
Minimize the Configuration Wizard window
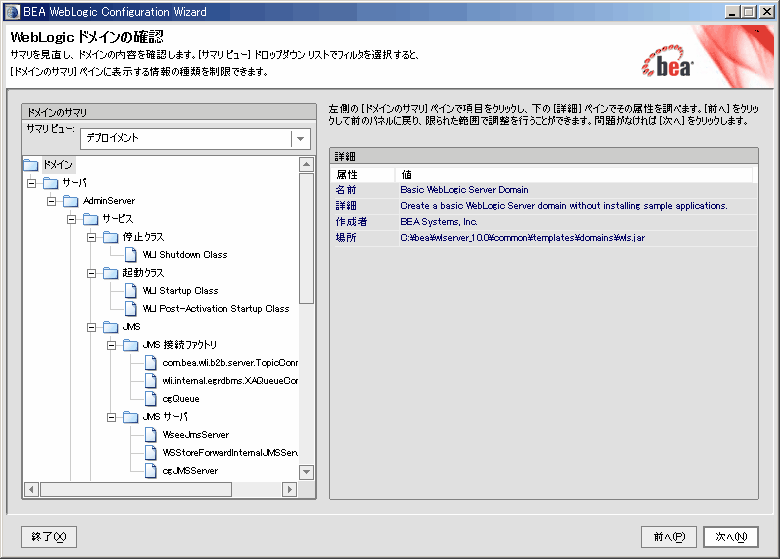coord(732,12)
